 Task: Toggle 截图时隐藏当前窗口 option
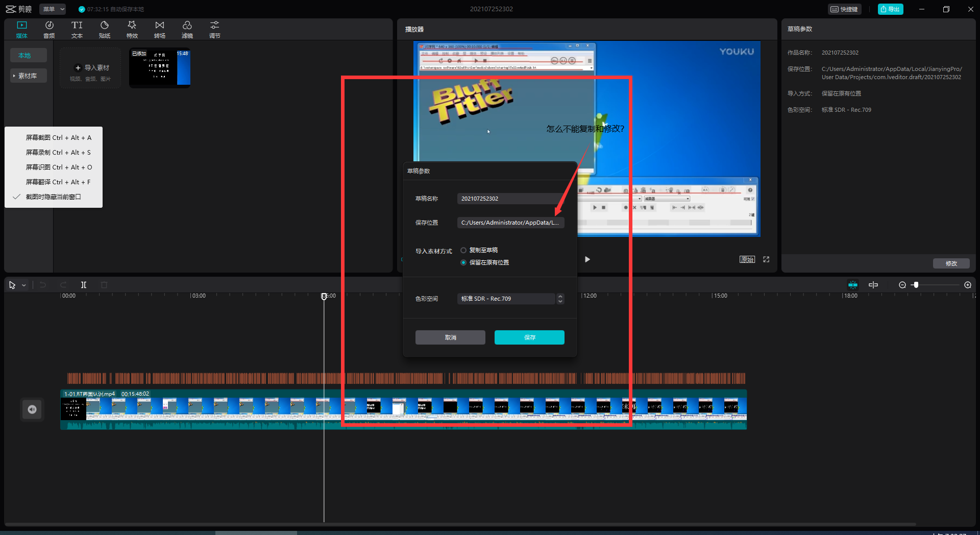(54, 197)
